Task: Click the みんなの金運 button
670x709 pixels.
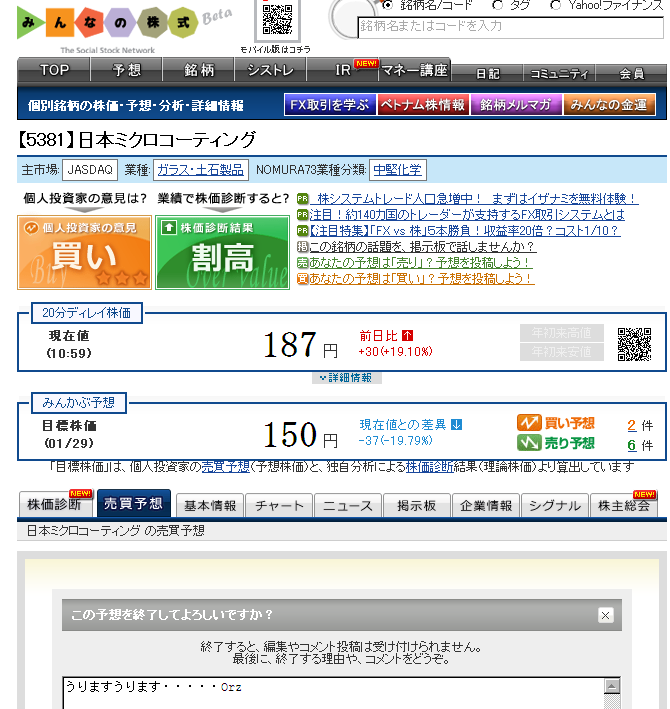Action: (609, 105)
